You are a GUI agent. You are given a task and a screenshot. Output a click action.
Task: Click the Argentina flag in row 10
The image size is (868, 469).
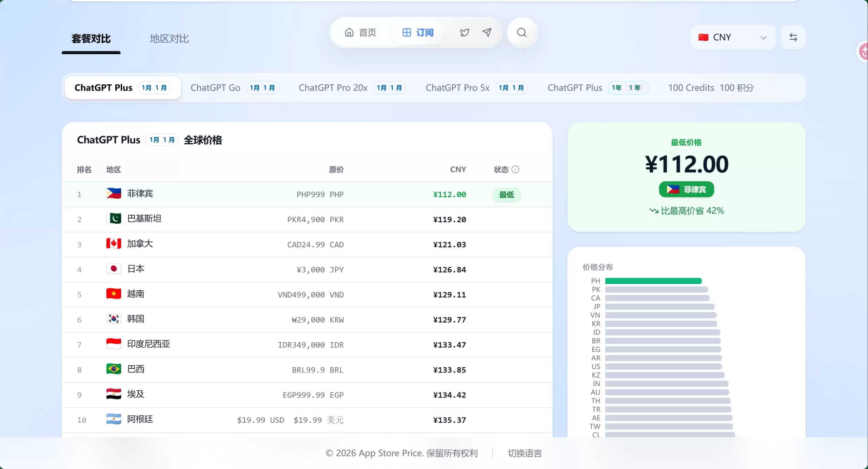point(114,419)
